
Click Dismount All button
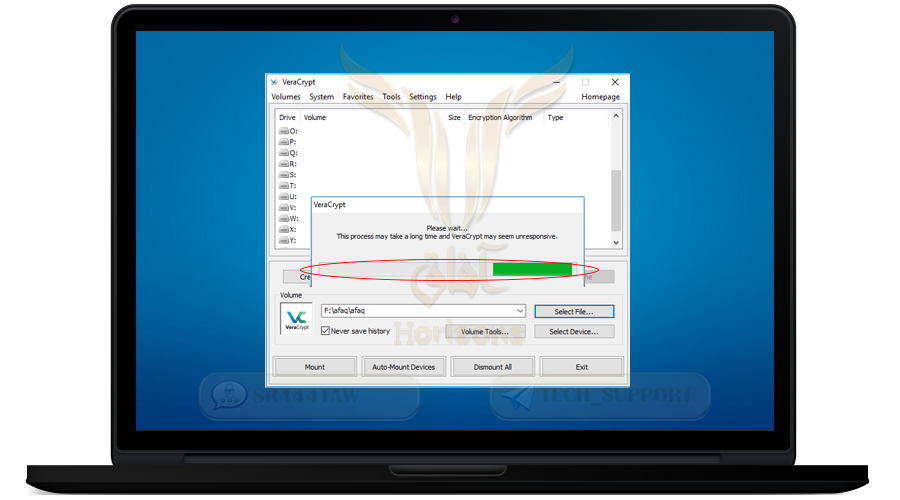492,367
